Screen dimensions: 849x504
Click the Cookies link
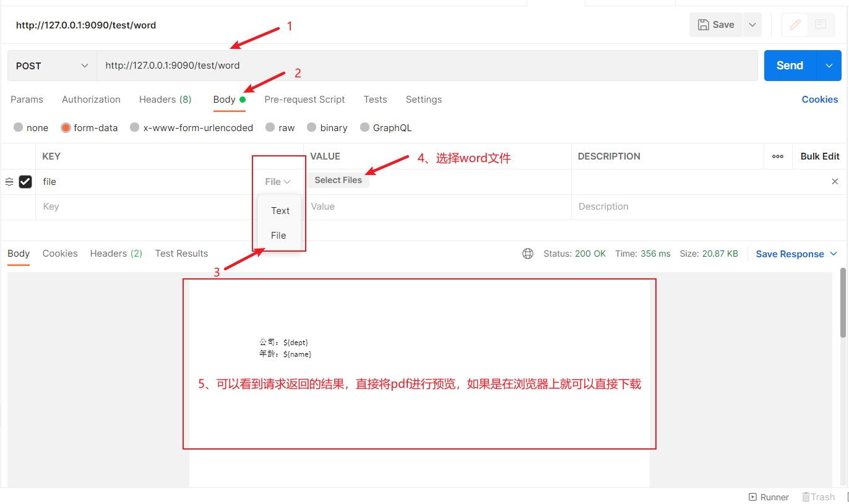tap(820, 100)
